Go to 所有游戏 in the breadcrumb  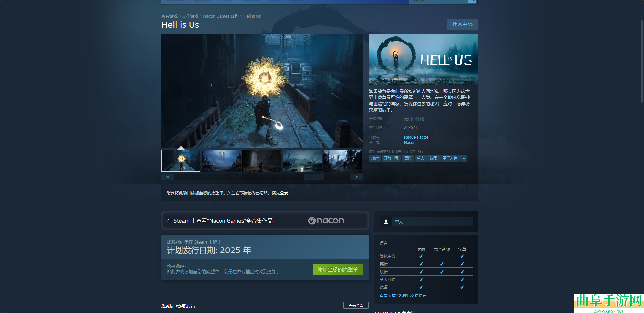pyautogui.click(x=169, y=16)
